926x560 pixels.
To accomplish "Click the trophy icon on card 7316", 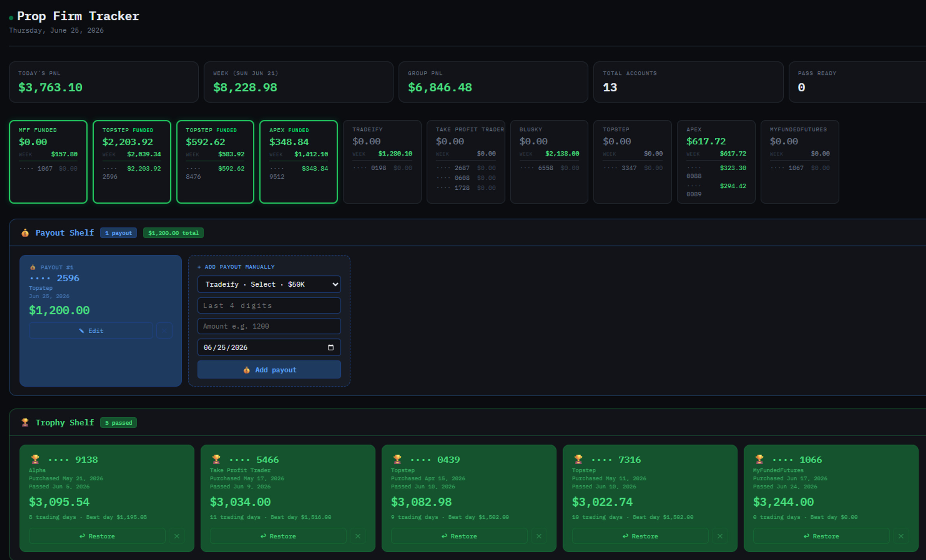I will 578,459.
